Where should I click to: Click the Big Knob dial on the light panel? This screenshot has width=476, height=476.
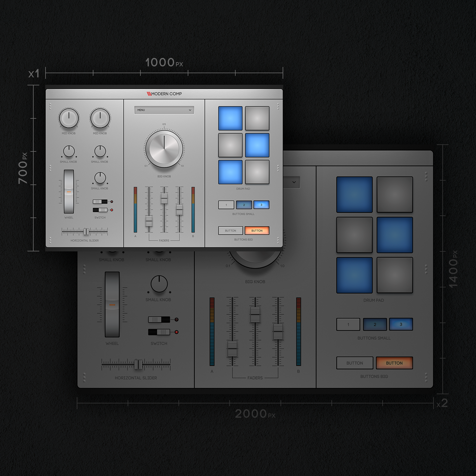pyautogui.click(x=164, y=149)
